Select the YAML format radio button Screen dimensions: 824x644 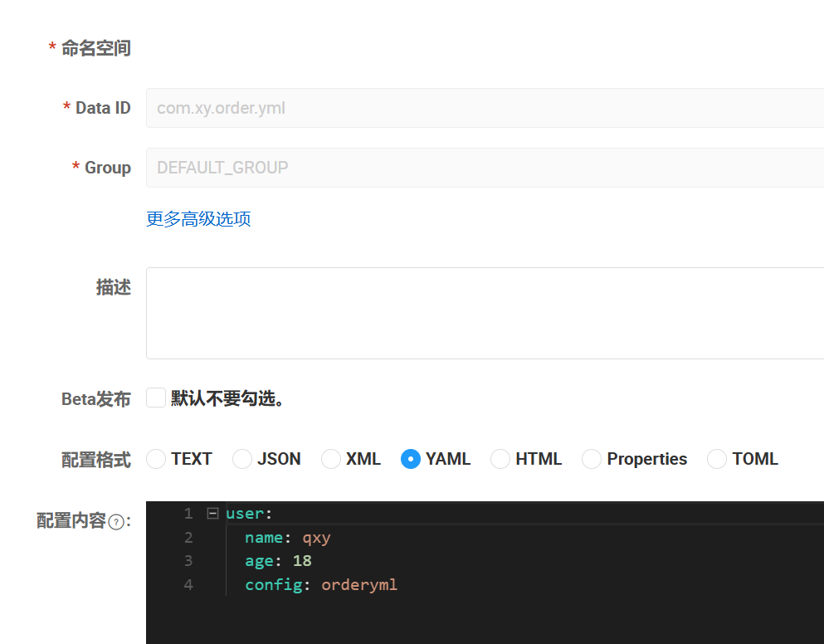pos(411,459)
